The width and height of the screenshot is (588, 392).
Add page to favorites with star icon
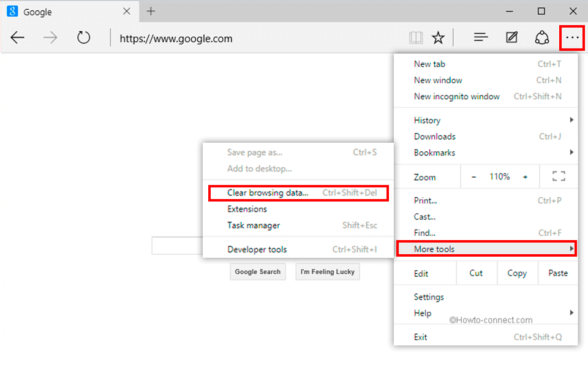438,37
